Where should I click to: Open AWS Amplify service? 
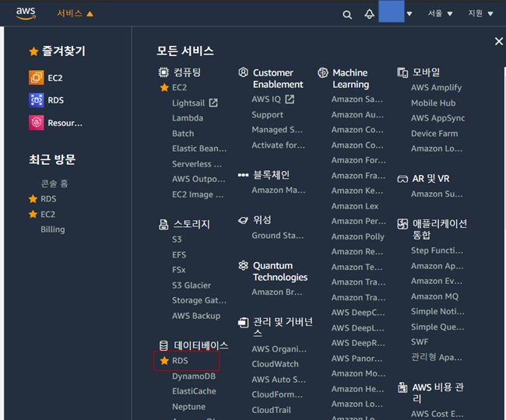tap(436, 88)
